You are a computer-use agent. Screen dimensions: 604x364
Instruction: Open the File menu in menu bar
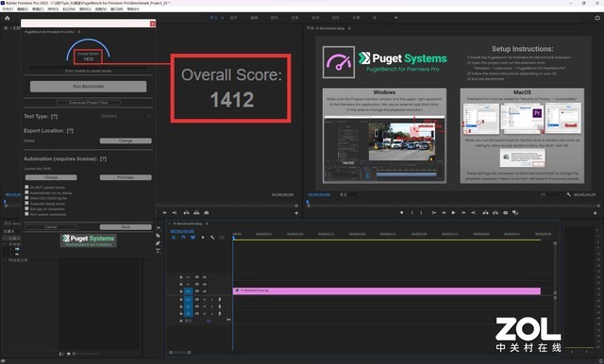pos(8,8)
